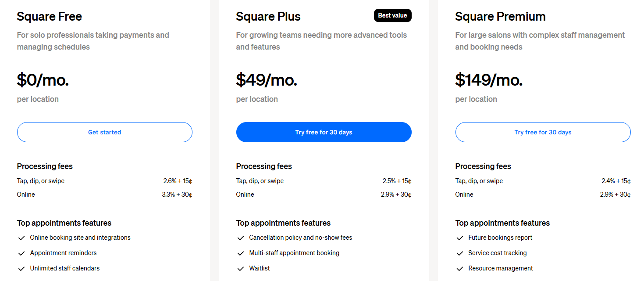Click checkmark beside Resource management
Screen dimensions: 644x281
pos(459,269)
